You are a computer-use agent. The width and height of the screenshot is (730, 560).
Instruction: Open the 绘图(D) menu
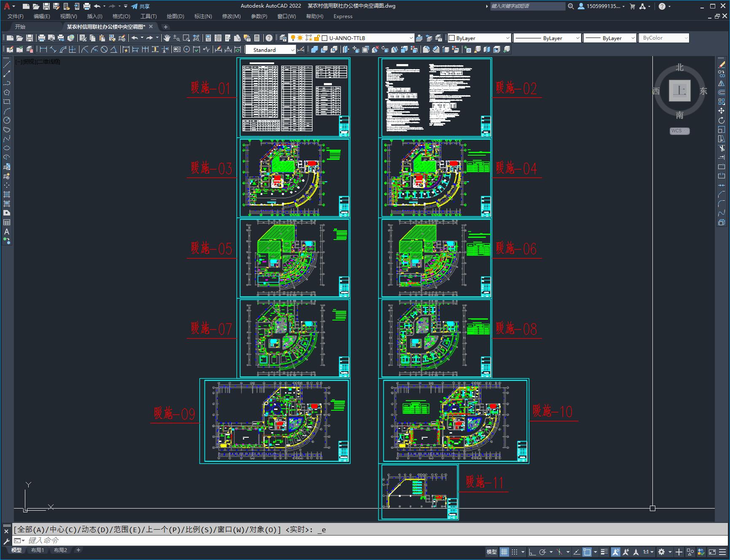tap(175, 16)
